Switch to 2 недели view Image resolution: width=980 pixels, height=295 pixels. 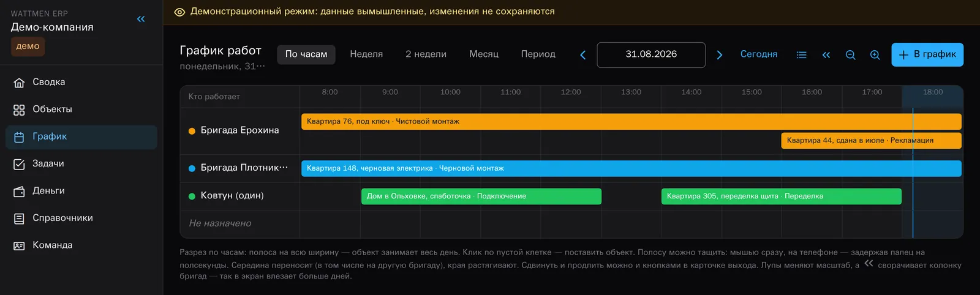click(x=426, y=54)
